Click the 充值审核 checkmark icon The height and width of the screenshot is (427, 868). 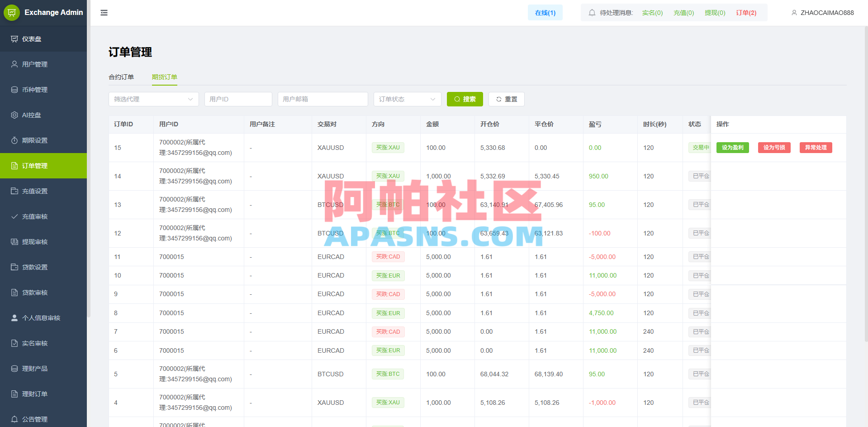(14, 216)
